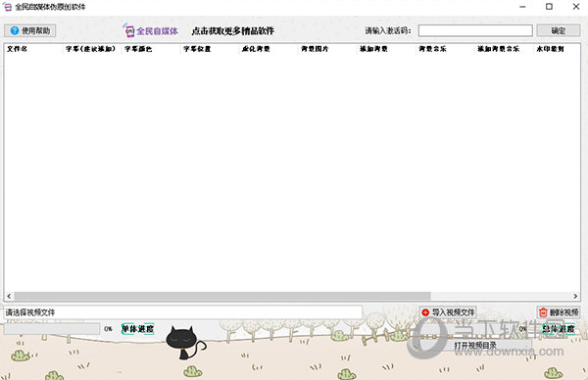Click the left arrow of the horizontal scrollbar
Image resolution: width=588 pixels, height=380 pixels.
(x=9, y=296)
